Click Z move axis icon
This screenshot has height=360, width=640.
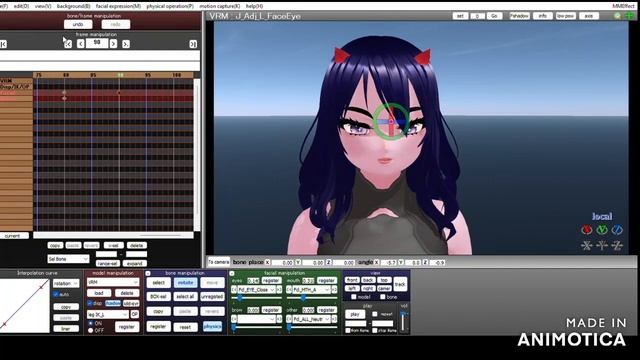pyautogui.click(x=617, y=245)
